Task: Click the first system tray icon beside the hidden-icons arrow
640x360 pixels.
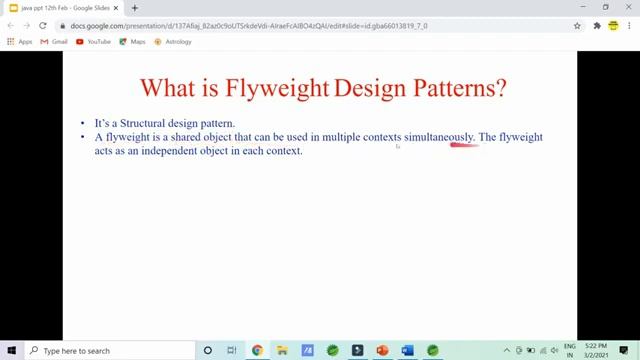Action: click(519, 350)
